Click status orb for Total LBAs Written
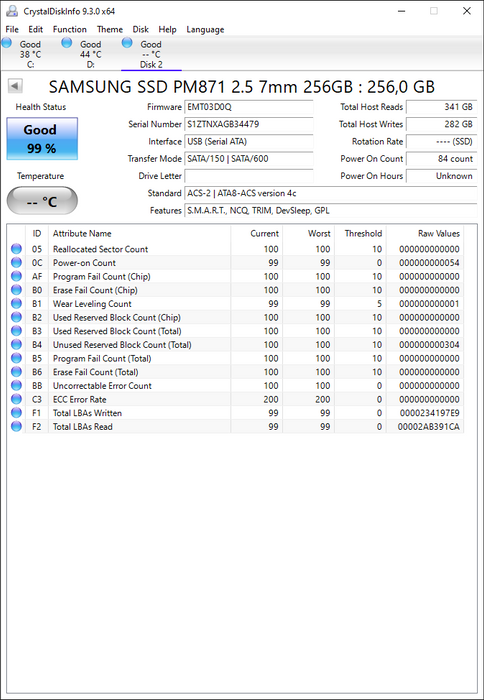Viewport: 484px width, 700px height. (x=17, y=413)
